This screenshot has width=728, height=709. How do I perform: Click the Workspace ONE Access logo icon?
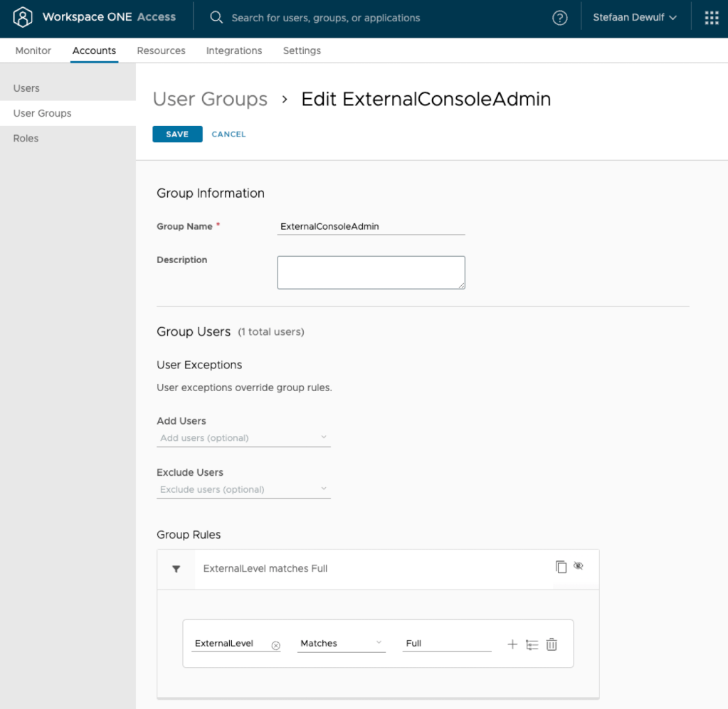coord(23,18)
